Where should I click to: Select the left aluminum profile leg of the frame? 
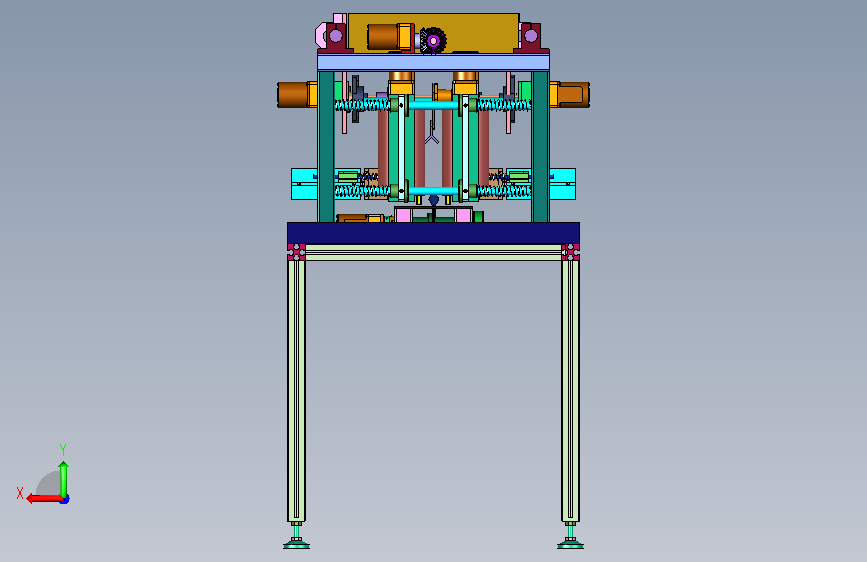pos(296,391)
